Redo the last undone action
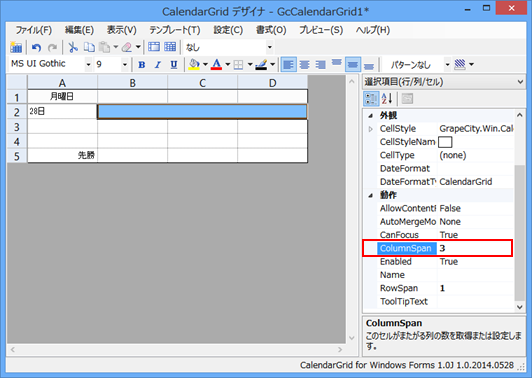This screenshot has width=532, height=378. click(x=52, y=47)
